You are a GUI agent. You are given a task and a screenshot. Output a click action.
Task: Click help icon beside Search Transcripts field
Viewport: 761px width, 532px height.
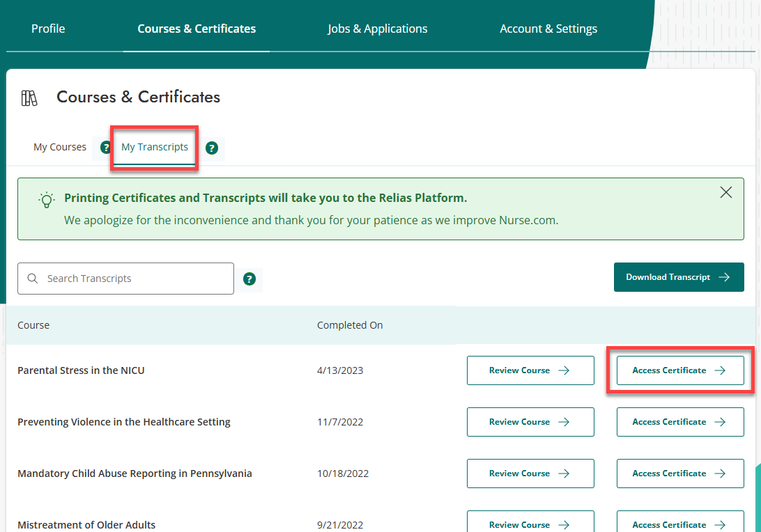[249, 279]
